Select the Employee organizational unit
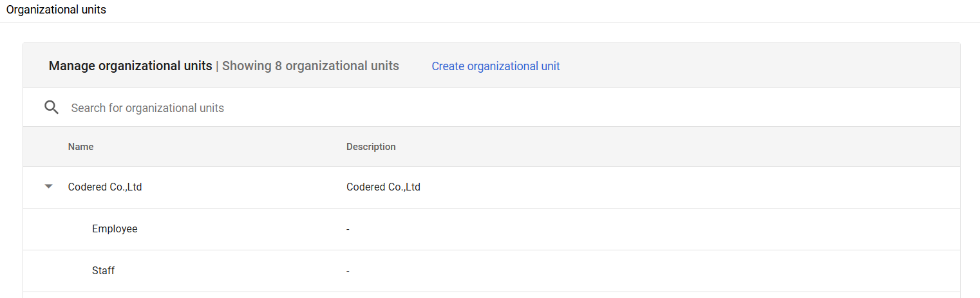980x298 pixels. [115, 229]
